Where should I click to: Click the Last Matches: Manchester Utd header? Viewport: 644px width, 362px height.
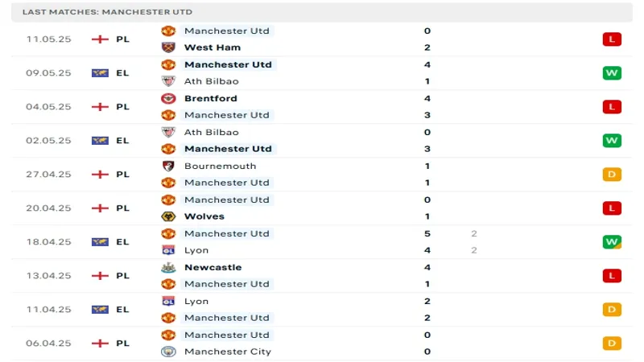(107, 12)
